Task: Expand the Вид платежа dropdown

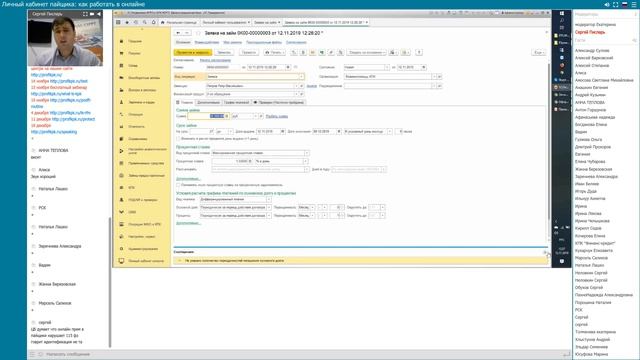Action: click(269, 199)
